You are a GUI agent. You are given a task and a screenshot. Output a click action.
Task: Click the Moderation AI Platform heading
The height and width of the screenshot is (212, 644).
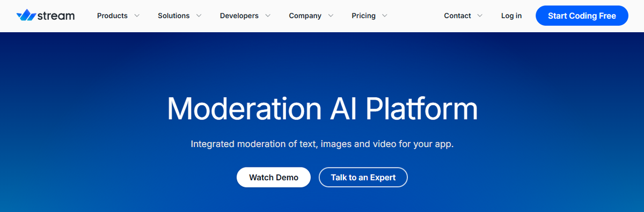point(322,108)
